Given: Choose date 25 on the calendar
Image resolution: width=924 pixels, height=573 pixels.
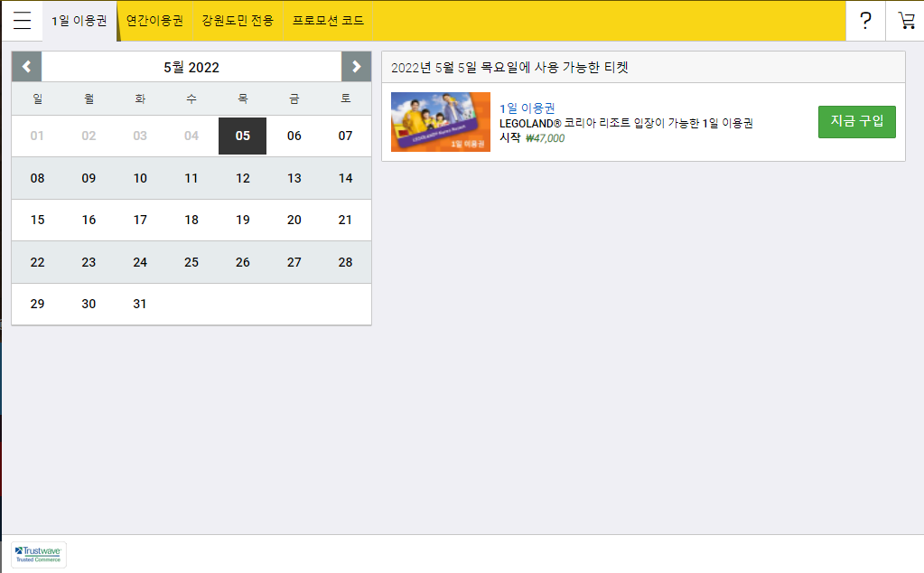Looking at the screenshot, I should [x=191, y=262].
